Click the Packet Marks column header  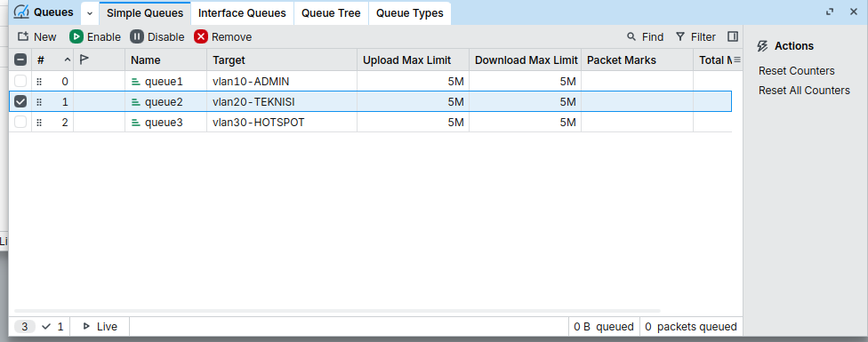(637, 60)
